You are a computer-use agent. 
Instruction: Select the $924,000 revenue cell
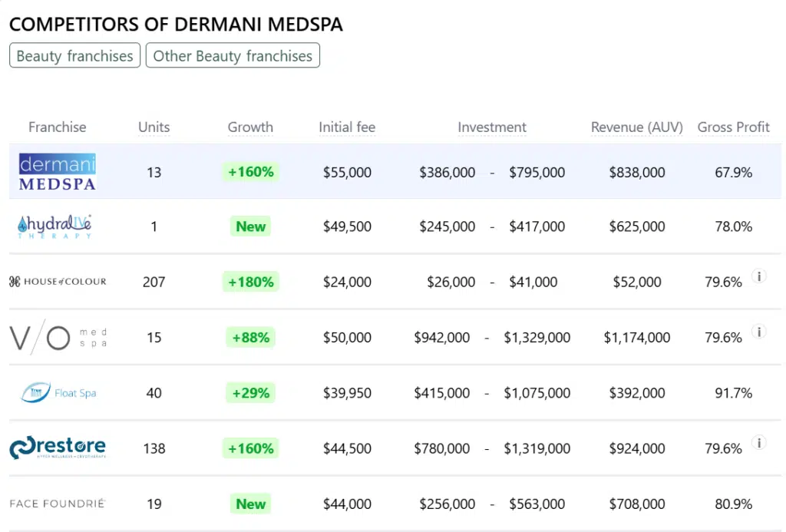click(x=636, y=448)
